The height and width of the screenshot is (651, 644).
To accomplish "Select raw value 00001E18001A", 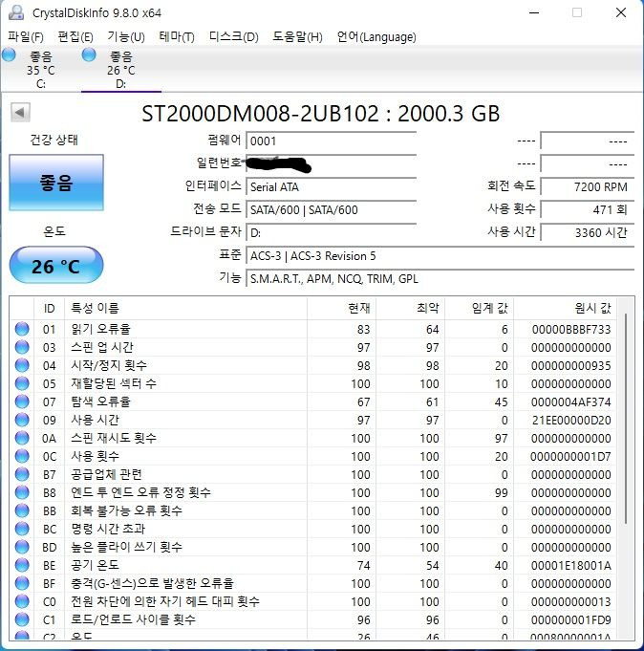I will tap(571, 566).
